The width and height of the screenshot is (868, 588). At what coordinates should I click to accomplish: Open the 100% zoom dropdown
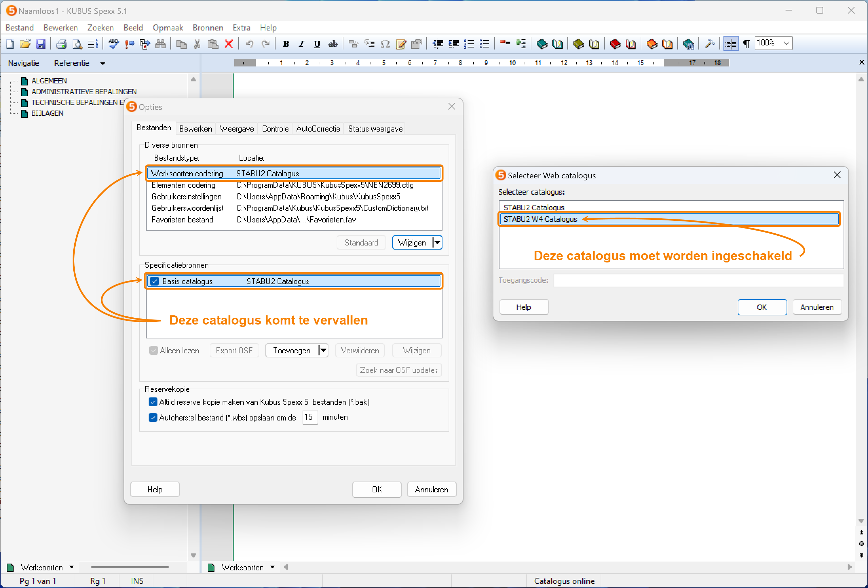point(786,43)
